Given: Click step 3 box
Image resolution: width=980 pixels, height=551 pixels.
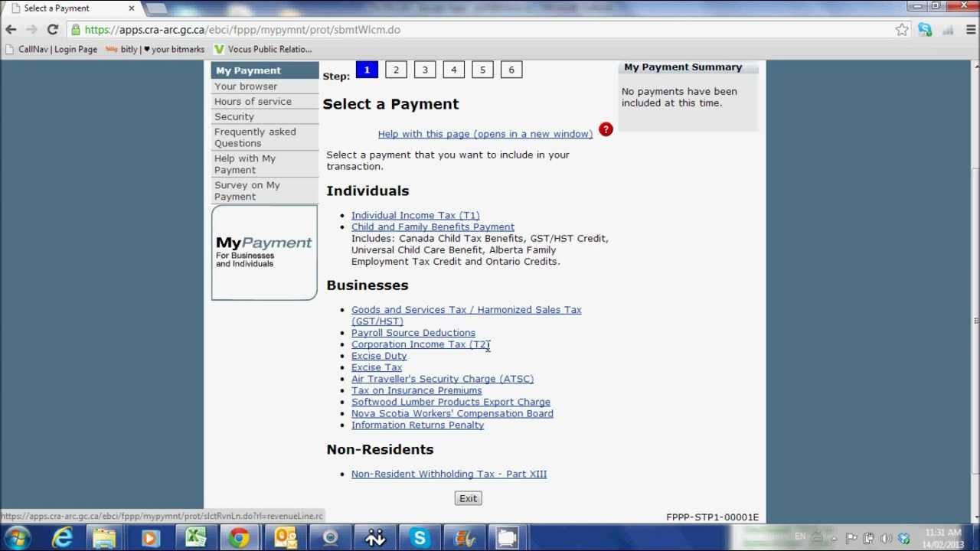Looking at the screenshot, I should (x=425, y=70).
